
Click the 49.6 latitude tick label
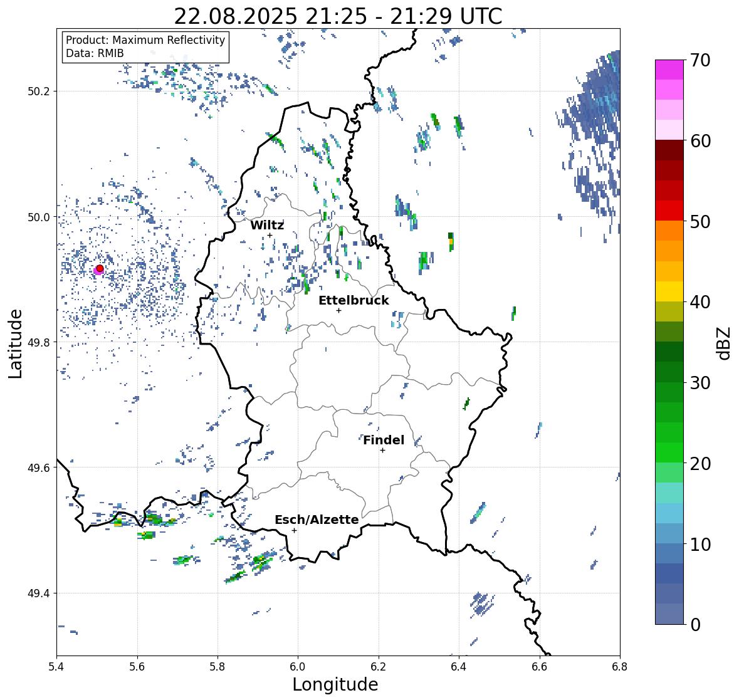point(39,468)
